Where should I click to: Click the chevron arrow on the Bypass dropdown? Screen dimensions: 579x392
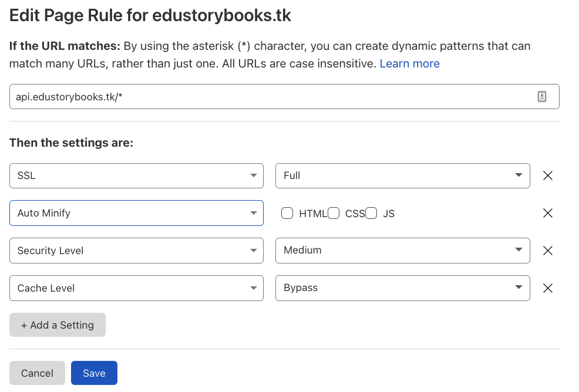(519, 288)
